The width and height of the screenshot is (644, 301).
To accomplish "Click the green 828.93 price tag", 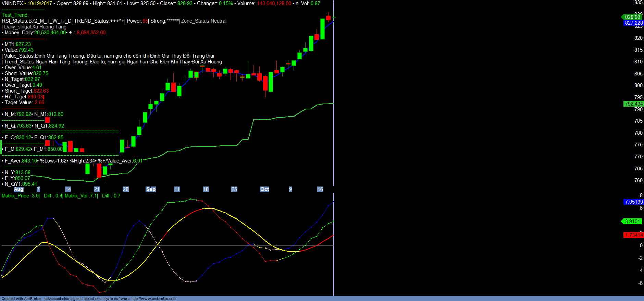I will click(x=632, y=17).
